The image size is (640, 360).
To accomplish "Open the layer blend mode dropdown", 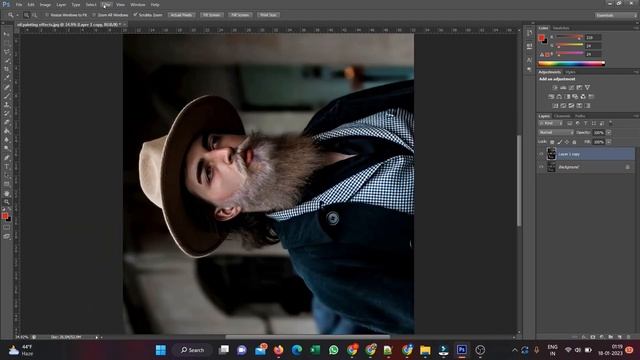I will (x=556, y=132).
